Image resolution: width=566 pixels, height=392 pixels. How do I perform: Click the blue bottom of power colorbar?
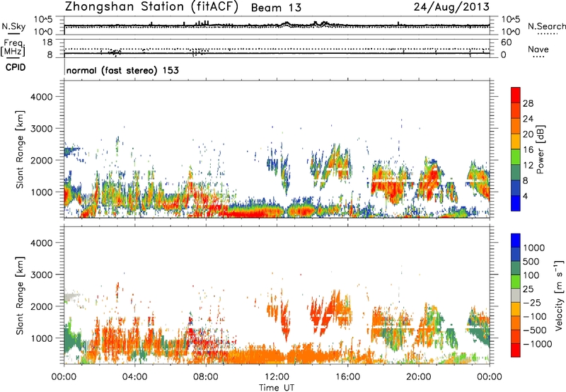pyautogui.click(x=516, y=205)
